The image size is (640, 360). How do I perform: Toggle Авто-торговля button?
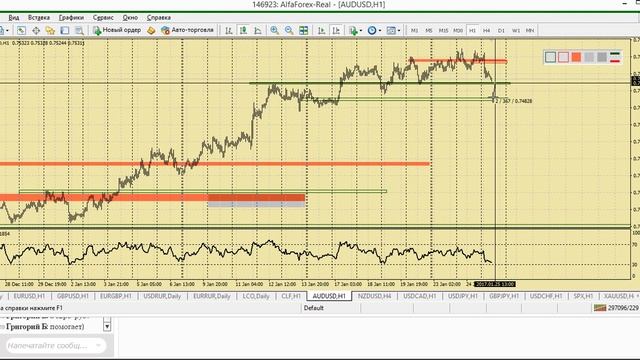click(x=187, y=30)
